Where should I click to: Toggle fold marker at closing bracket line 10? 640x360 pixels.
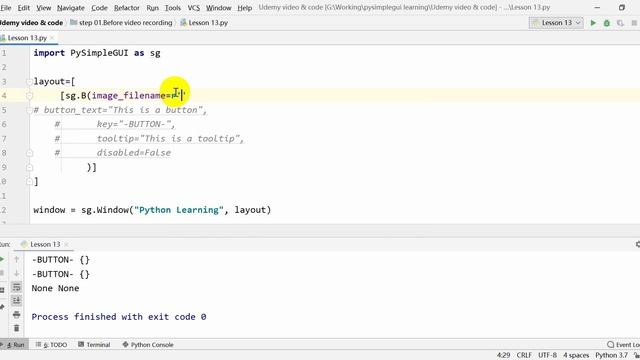point(29,181)
